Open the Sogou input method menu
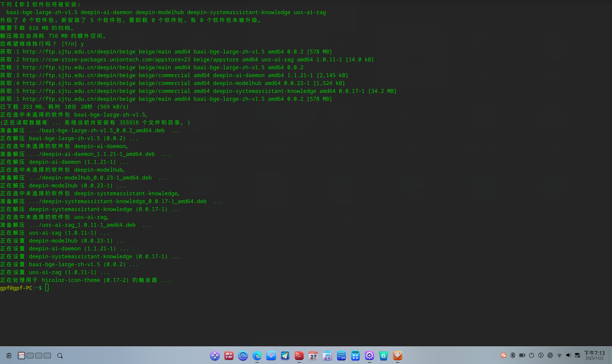The width and height of the screenshot is (612, 364). tap(503, 355)
